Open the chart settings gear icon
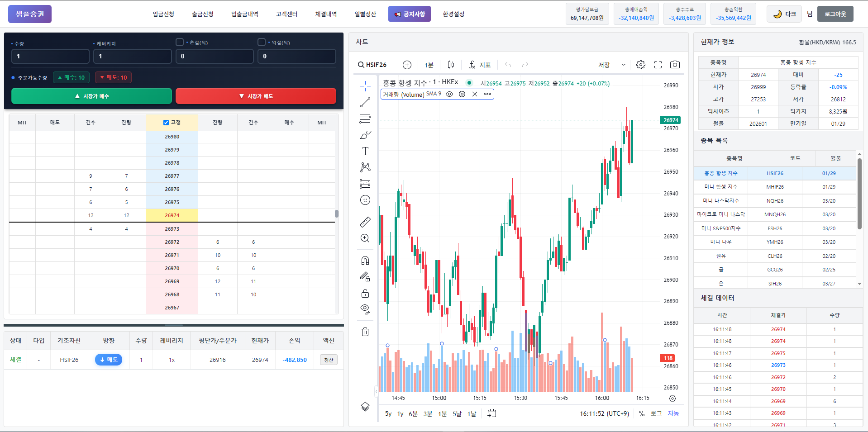The height and width of the screenshot is (432, 868). tap(641, 65)
